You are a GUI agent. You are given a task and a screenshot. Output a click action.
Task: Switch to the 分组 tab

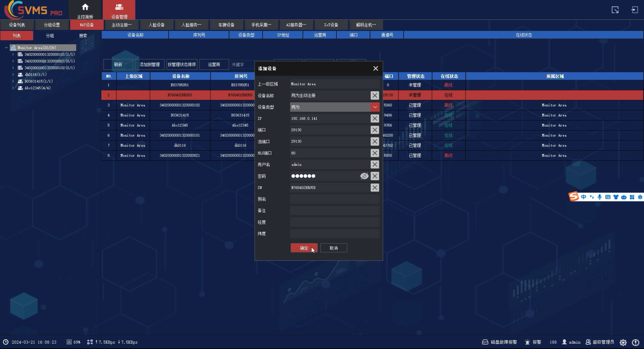click(50, 36)
